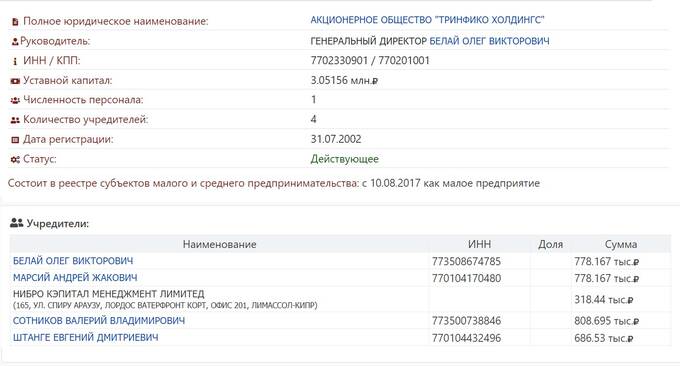This screenshot has width=680, height=366.
Task: Click the Доля column header
Action: tap(550, 244)
